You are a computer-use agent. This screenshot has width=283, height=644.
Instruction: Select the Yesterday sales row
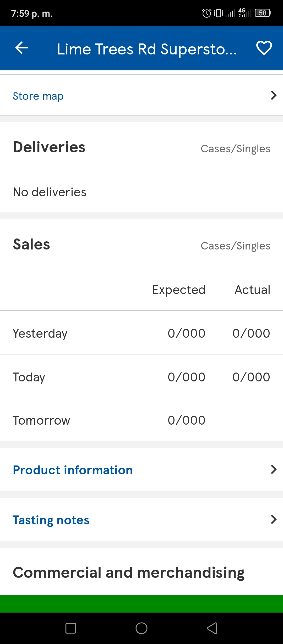141,333
